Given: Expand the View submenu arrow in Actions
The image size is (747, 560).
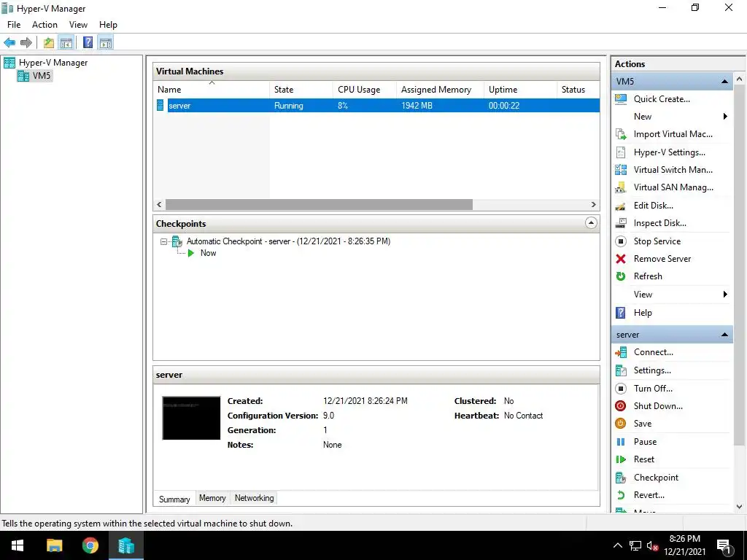Looking at the screenshot, I should (725, 295).
